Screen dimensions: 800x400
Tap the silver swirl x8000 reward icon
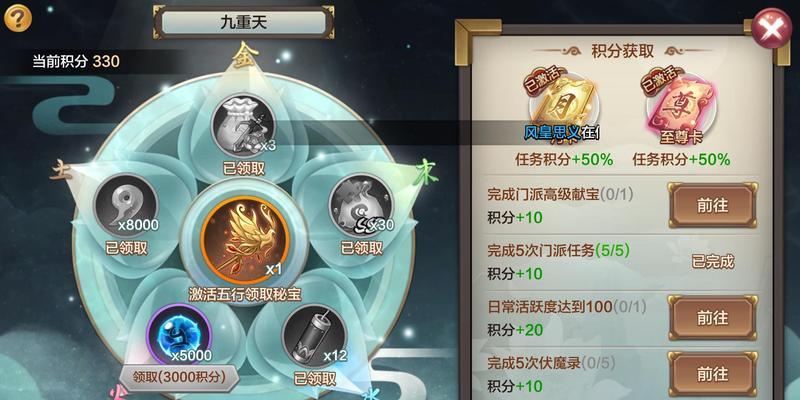tap(126, 205)
